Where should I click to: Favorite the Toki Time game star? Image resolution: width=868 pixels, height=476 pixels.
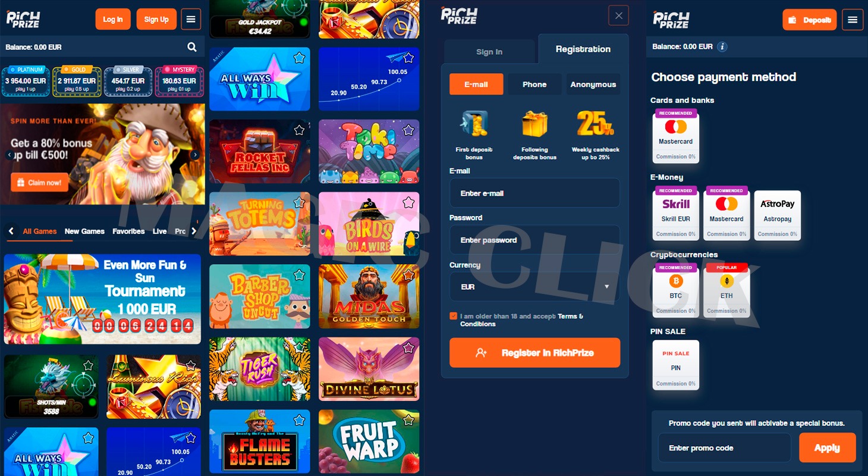(408, 130)
